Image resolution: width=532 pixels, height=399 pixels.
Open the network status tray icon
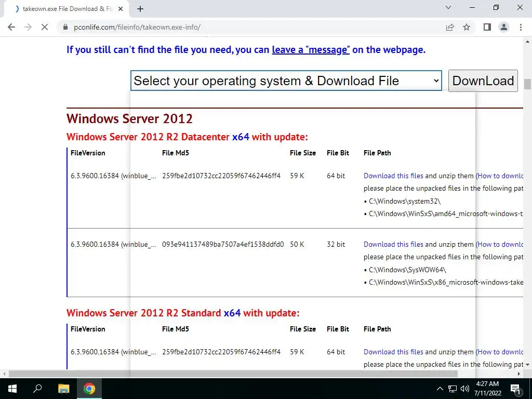pyautogui.click(x=453, y=389)
